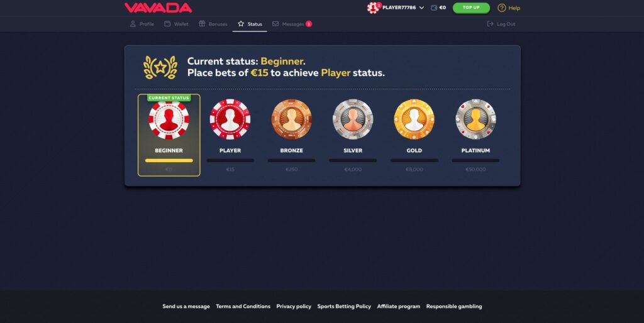Log Out of the account
The width and height of the screenshot is (644, 323).
(x=501, y=24)
